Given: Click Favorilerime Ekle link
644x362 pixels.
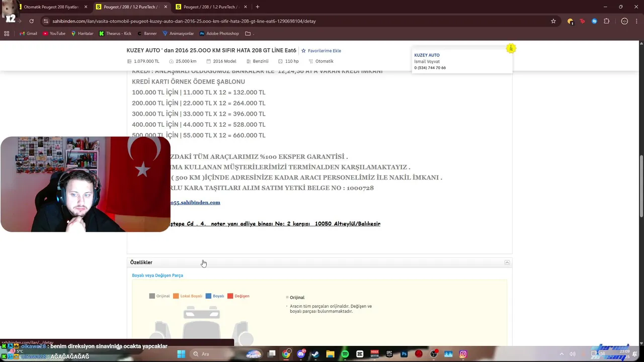Looking at the screenshot, I should click(325, 51).
